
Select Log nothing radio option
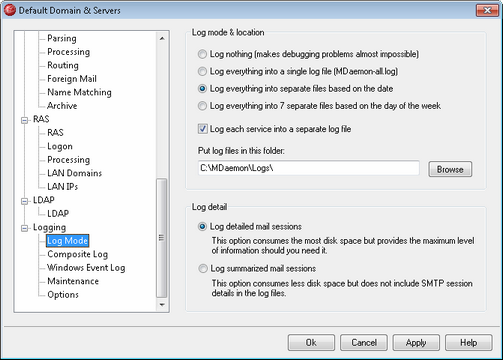point(202,54)
